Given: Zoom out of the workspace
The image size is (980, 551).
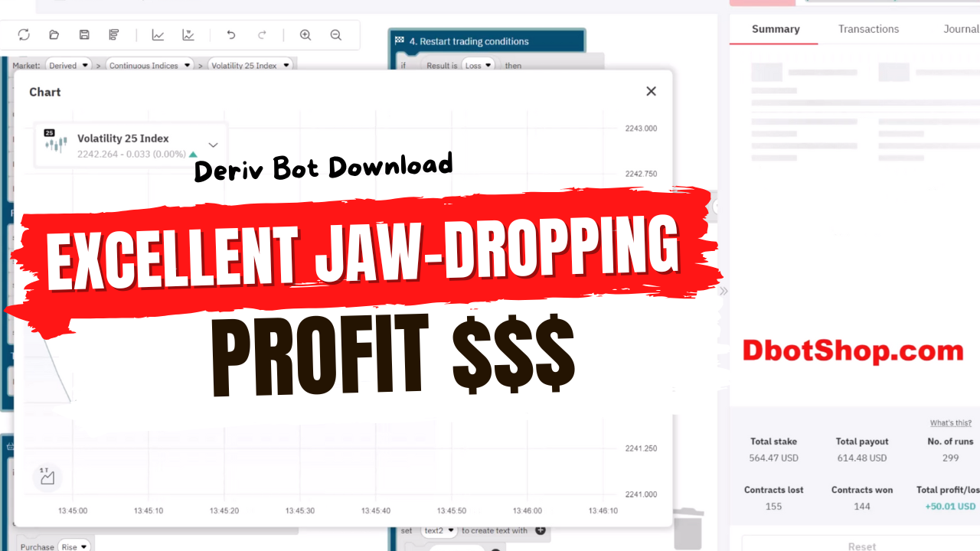Looking at the screenshot, I should (335, 34).
